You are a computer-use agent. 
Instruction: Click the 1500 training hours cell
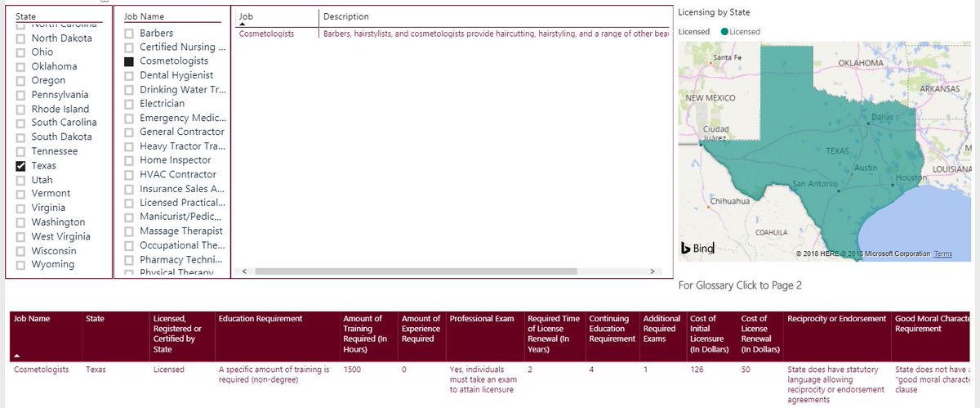352,370
